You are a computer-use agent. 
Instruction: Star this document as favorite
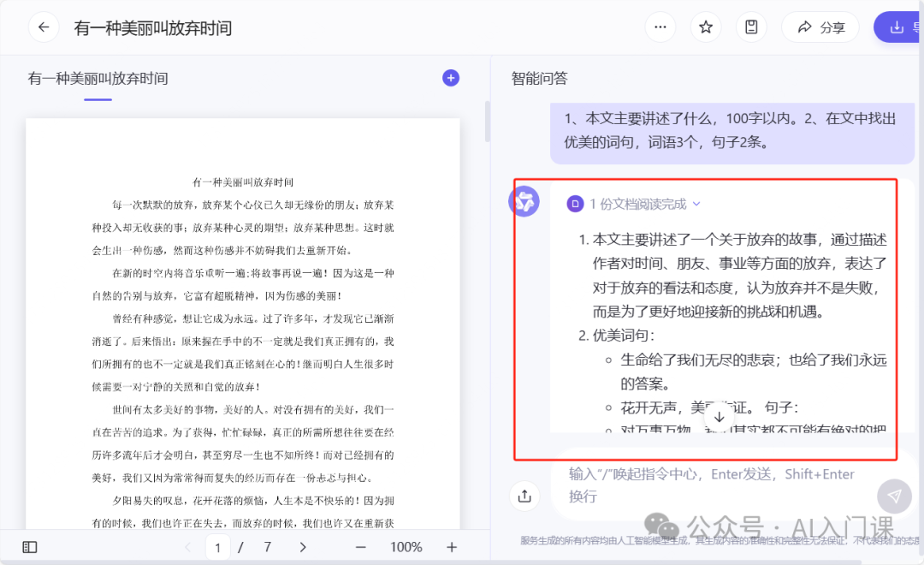pyautogui.click(x=706, y=27)
